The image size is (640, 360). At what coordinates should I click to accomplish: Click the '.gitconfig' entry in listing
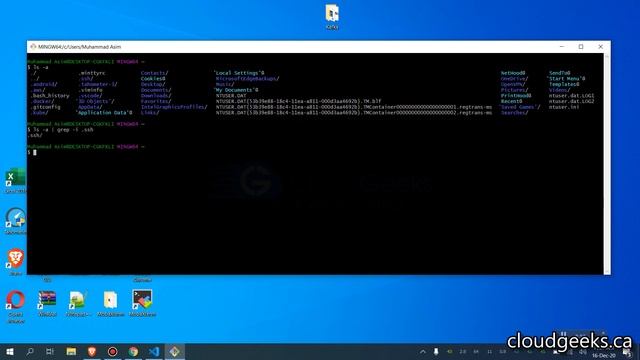(45, 107)
